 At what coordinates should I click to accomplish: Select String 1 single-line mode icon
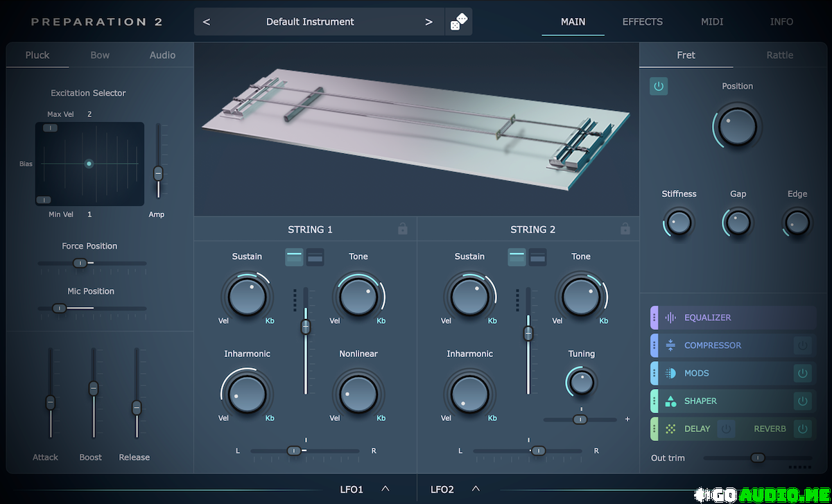pyautogui.click(x=295, y=257)
